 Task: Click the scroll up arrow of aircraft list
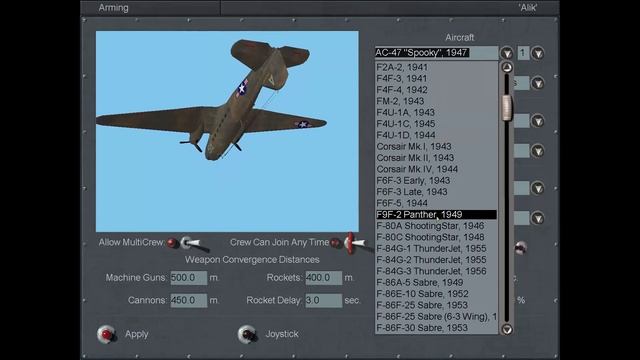(507, 67)
